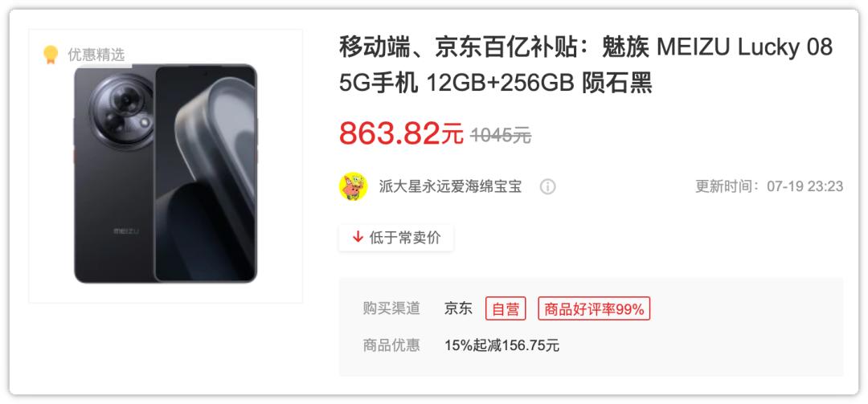
Task: Click the 自营 self-operated badge
Action: pos(506,308)
